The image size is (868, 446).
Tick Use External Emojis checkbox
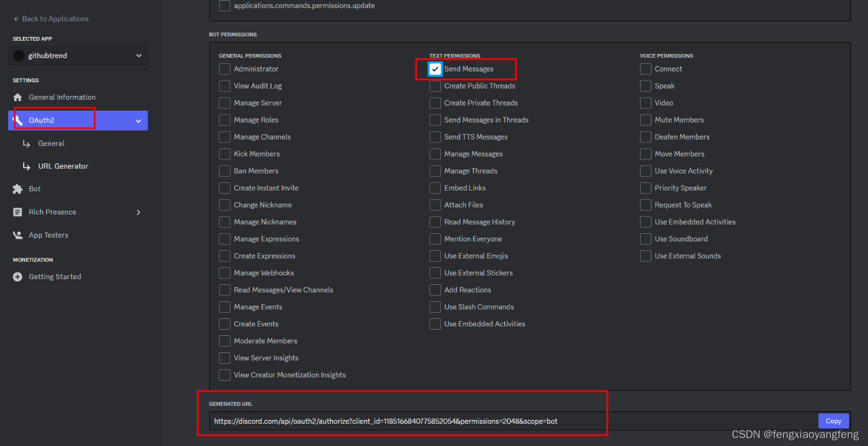pyautogui.click(x=435, y=256)
